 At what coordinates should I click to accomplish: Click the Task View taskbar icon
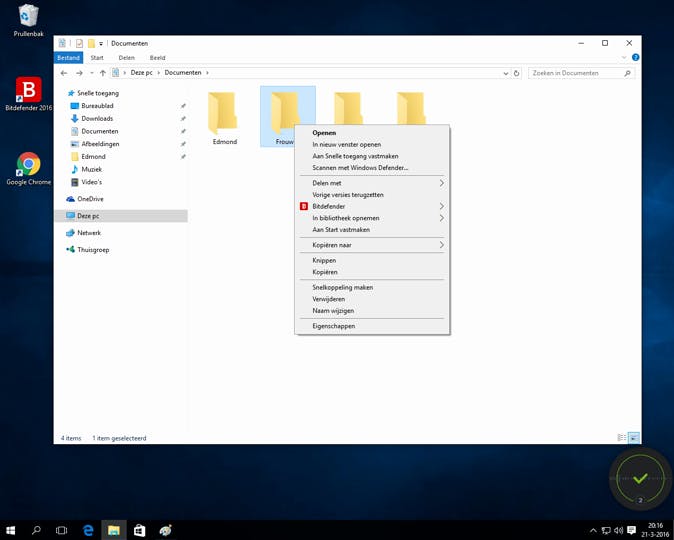tap(61, 530)
